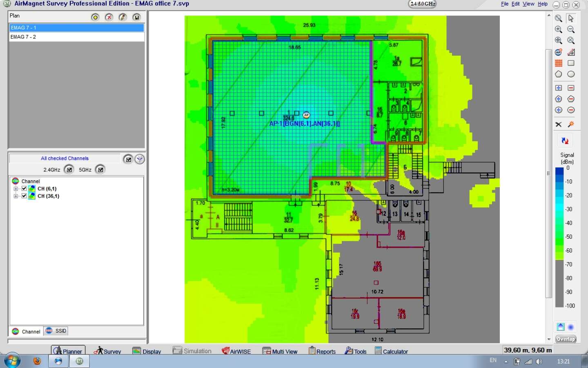Click the volume icon in system tray
The width and height of the screenshot is (588, 368).
pos(539,361)
